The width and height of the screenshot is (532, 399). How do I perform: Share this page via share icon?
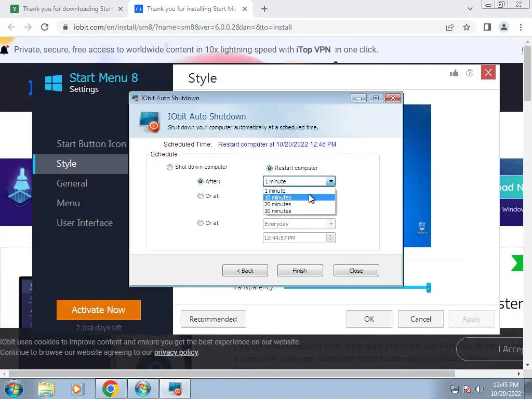coord(450,27)
